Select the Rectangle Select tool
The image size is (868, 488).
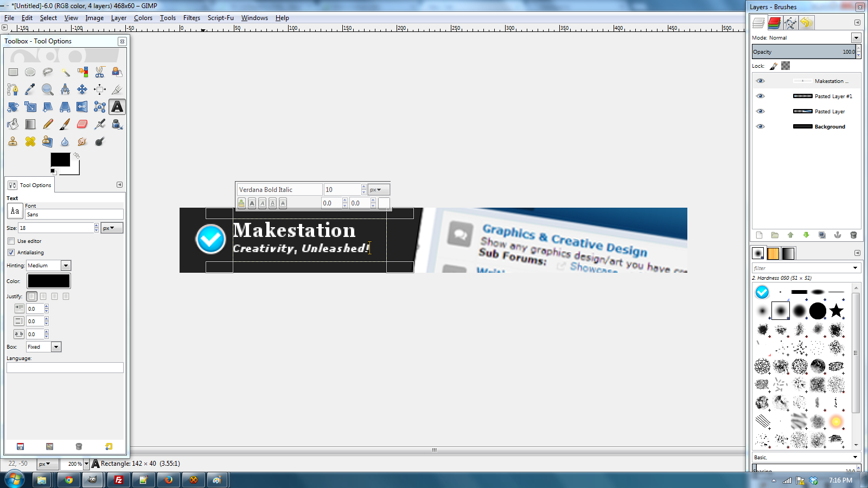coord(13,72)
